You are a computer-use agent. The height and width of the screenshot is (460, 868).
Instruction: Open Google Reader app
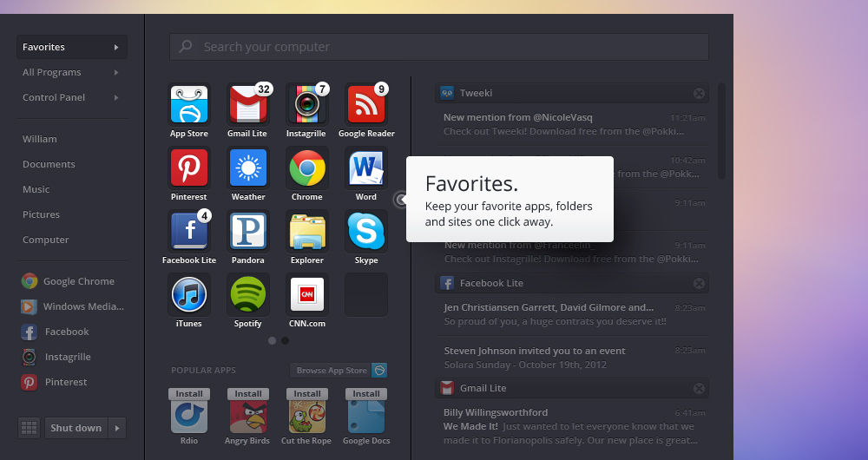366,104
